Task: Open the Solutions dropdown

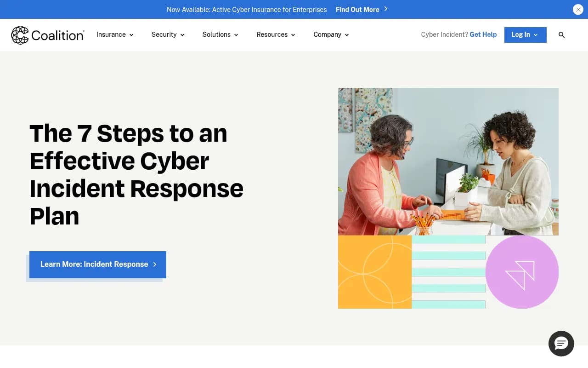Action: click(x=220, y=34)
